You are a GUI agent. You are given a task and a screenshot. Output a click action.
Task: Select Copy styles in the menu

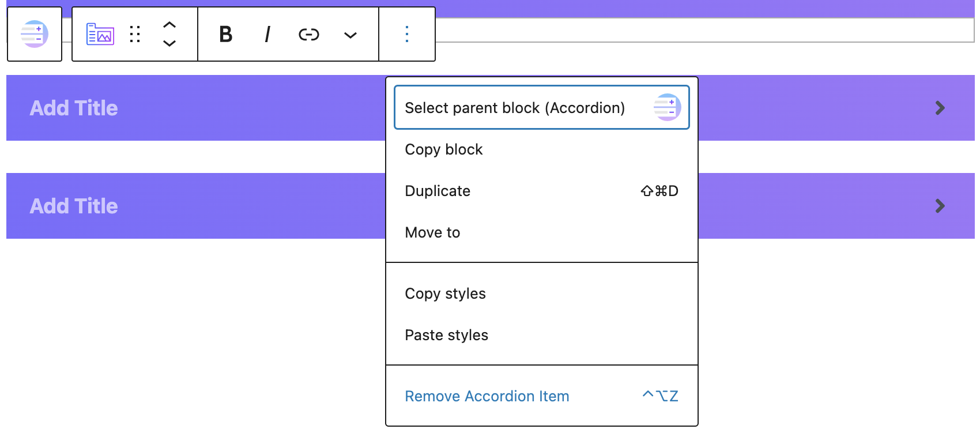542,294
